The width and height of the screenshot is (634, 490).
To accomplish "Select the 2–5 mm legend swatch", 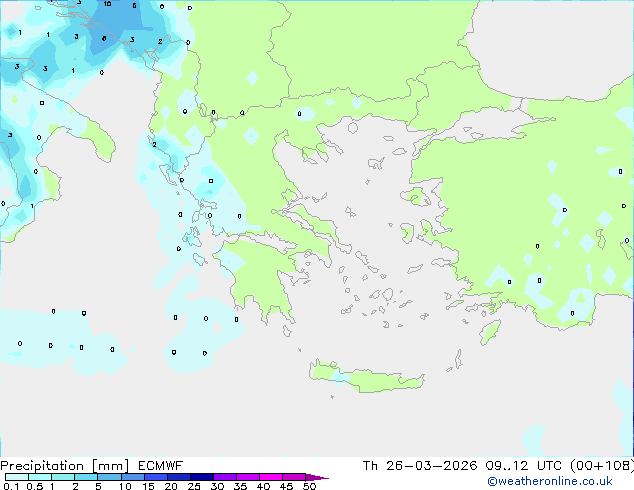I will tap(86, 477).
